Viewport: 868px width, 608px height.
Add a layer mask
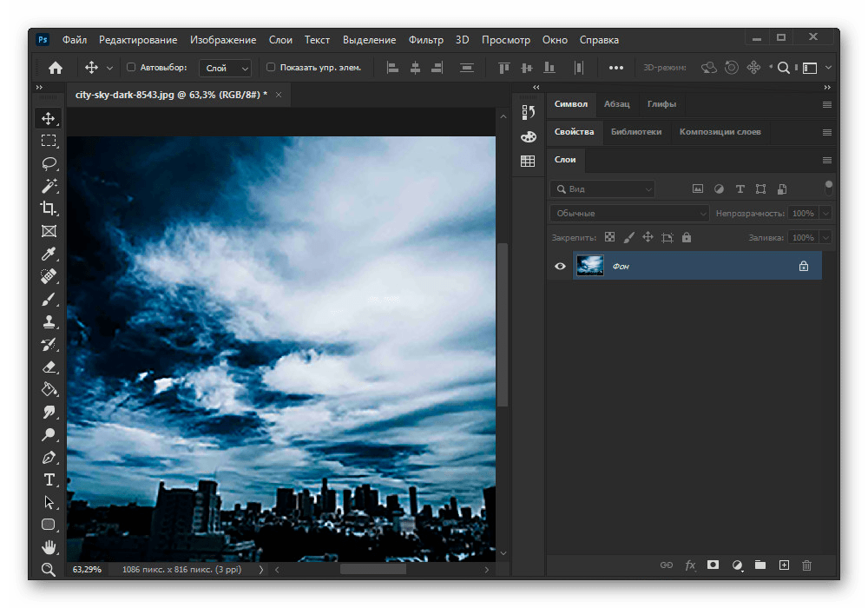[x=713, y=565]
